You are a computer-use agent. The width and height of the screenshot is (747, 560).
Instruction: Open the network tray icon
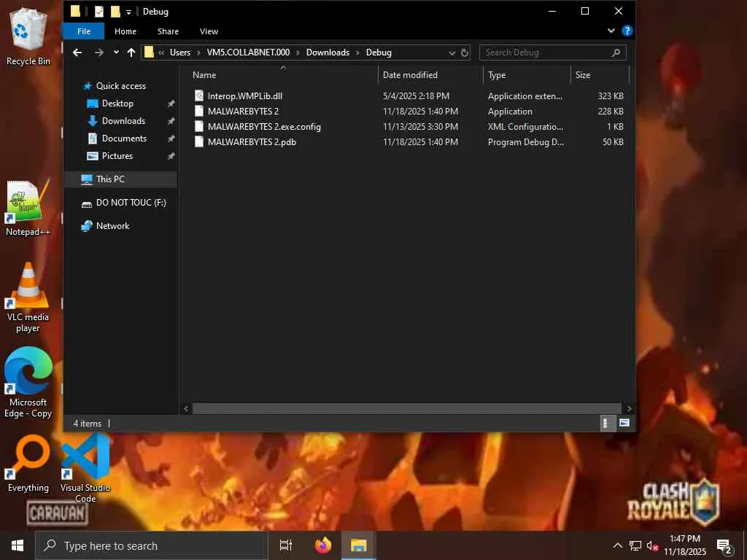(x=635, y=545)
